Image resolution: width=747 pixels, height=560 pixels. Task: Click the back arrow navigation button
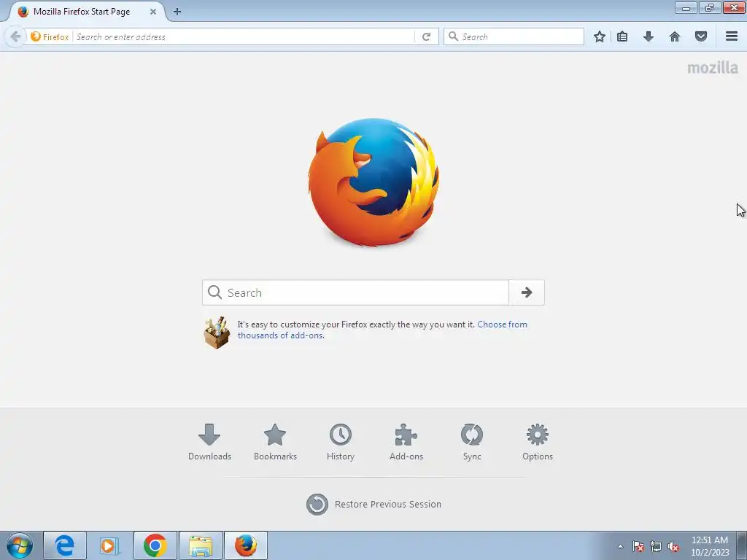click(x=15, y=36)
